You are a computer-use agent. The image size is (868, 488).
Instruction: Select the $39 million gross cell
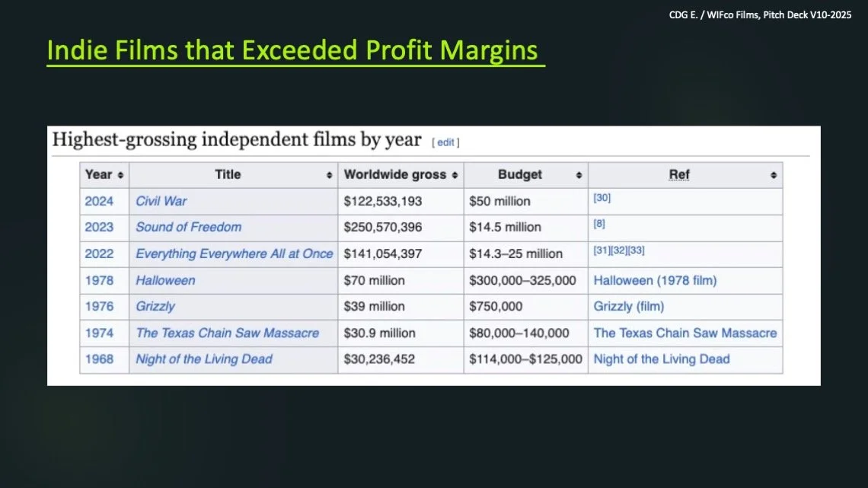[400, 307]
